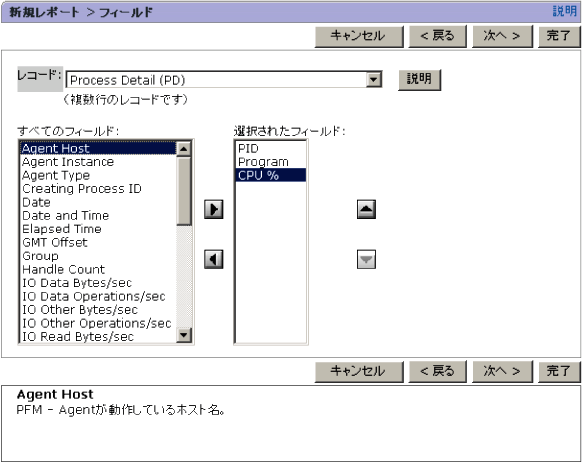The image size is (582, 463).
Task: Select the Date field
Action: click(x=98, y=202)
